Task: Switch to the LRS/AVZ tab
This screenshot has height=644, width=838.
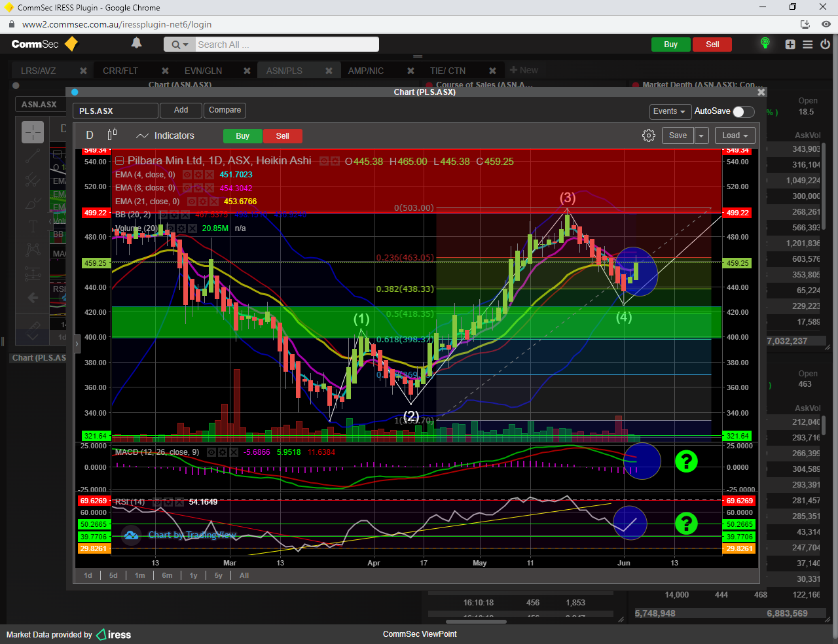Action: click(x=39, y=71)
